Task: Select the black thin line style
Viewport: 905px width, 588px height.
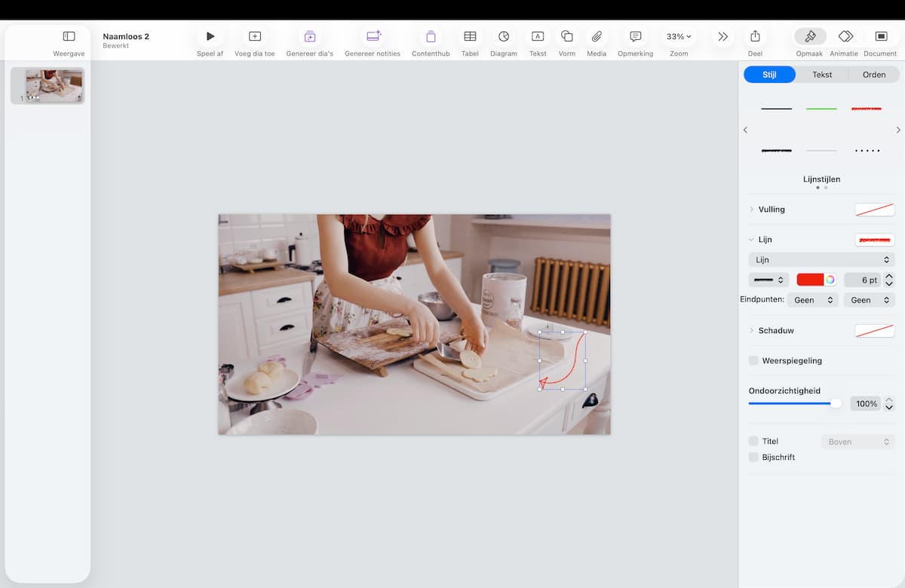Action: tap(777, 109)
